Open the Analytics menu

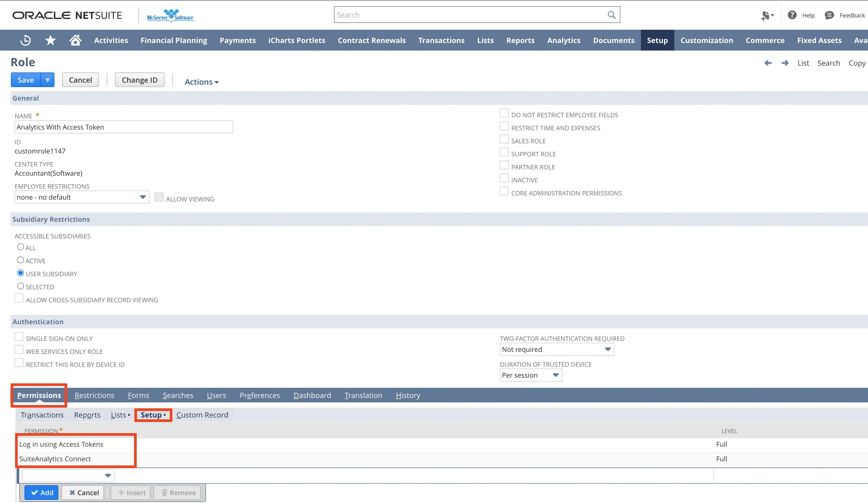563,40
